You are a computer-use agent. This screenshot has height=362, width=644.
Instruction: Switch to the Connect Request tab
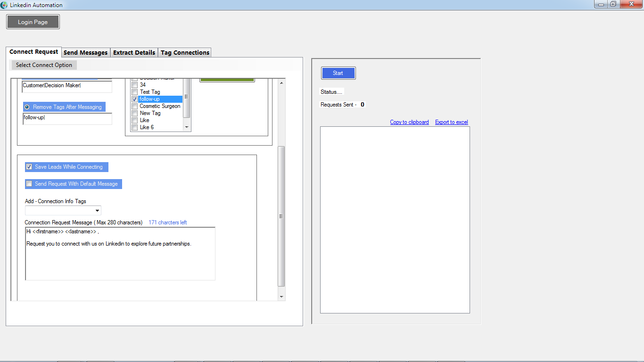tap(34, 52)
